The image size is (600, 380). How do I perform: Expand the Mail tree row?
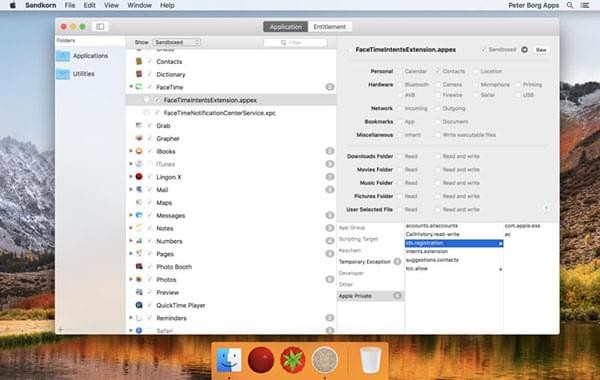131,189
